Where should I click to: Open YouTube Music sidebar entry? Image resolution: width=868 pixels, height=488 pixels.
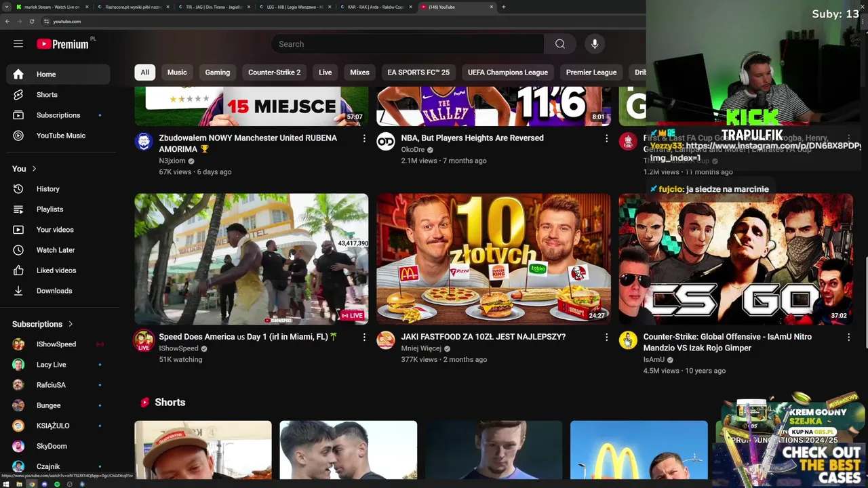pos(58,136)
